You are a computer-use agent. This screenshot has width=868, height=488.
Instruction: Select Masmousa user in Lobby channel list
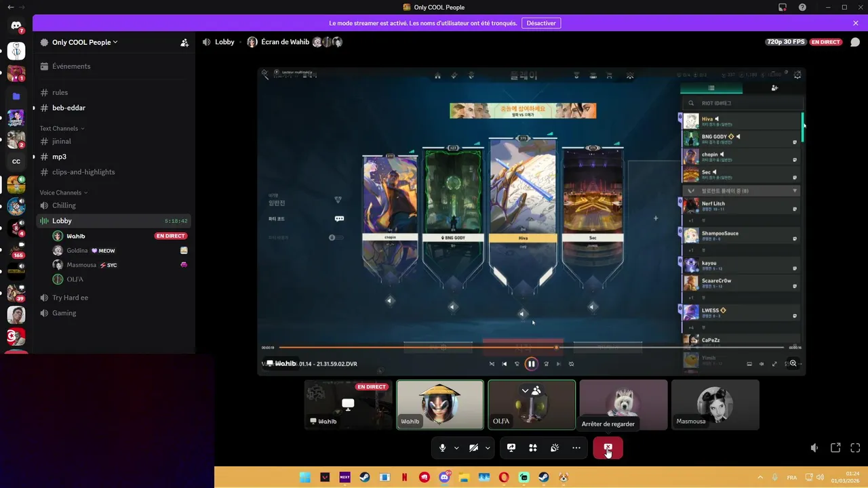(119, 265)
